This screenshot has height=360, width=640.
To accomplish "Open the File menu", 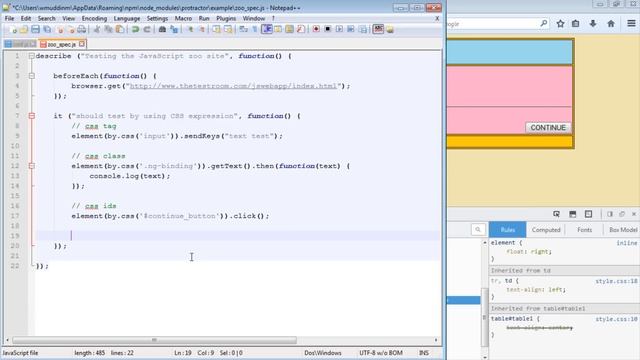I will tap(9, 19).
